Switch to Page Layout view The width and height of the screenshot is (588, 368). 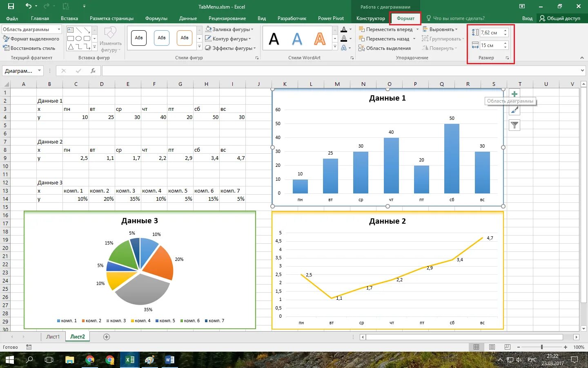click(x=492, y=347)
